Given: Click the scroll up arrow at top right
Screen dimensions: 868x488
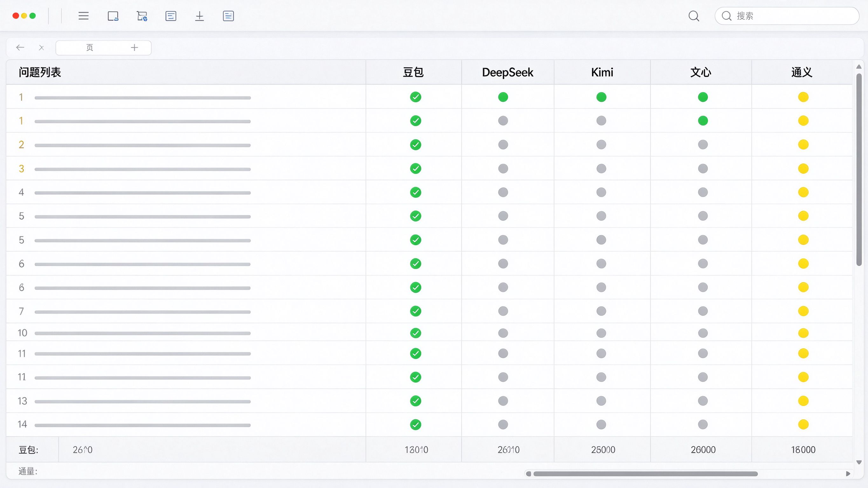Looking at the screenshot, I should pos(859,66).
